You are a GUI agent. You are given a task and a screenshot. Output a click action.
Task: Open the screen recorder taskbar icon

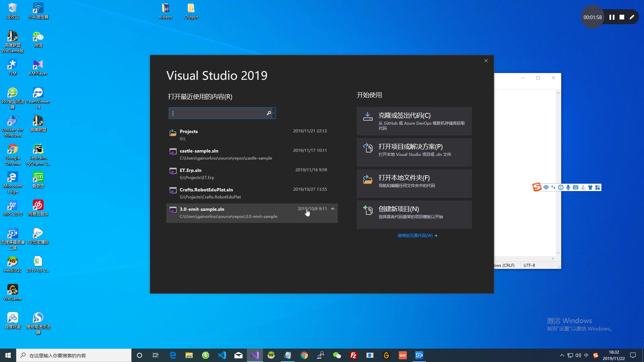tap(419, 355)
